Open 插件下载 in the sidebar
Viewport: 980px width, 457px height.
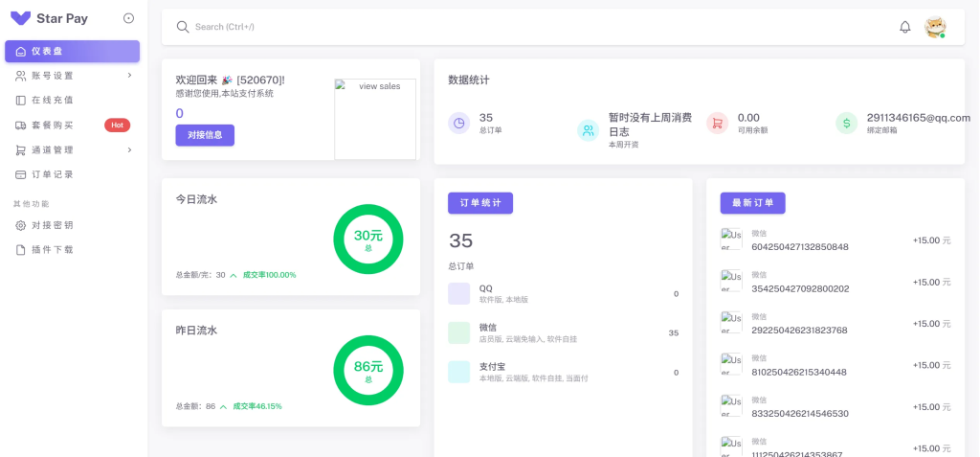click(53, 249)
